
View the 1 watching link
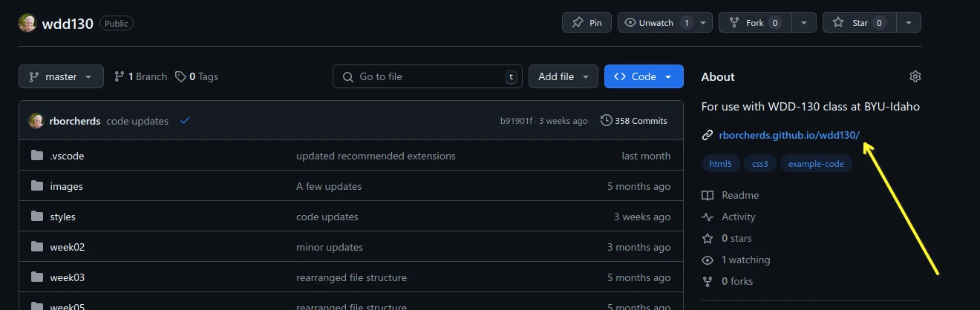pos(736,260)
